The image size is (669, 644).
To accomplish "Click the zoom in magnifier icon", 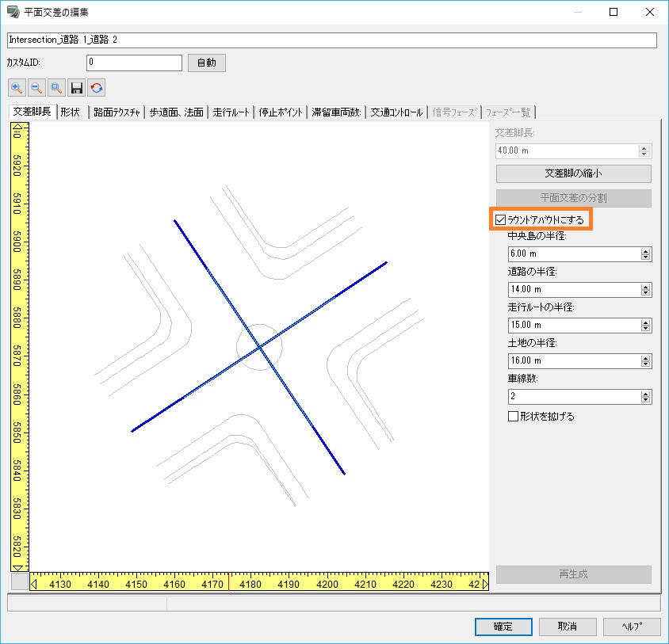I will click(x=17, y=88).
